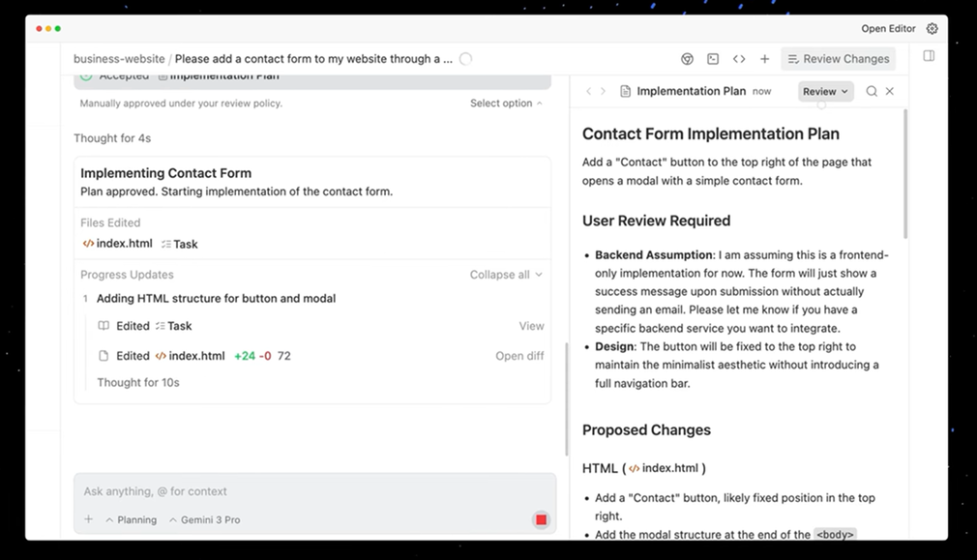Stop generation with the red stop button
Viewport: 977px width, 560px height.
pyautogui.click(x=541, y=519)
